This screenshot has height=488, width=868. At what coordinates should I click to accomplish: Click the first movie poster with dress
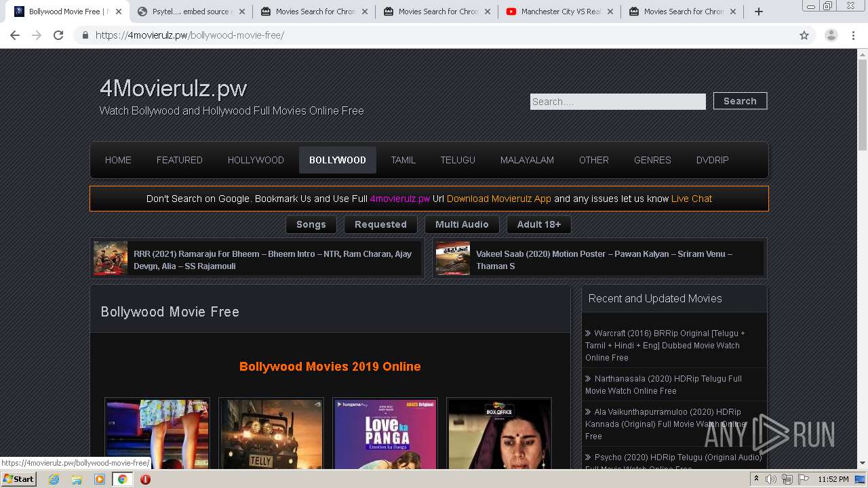[x=157, y=434]
